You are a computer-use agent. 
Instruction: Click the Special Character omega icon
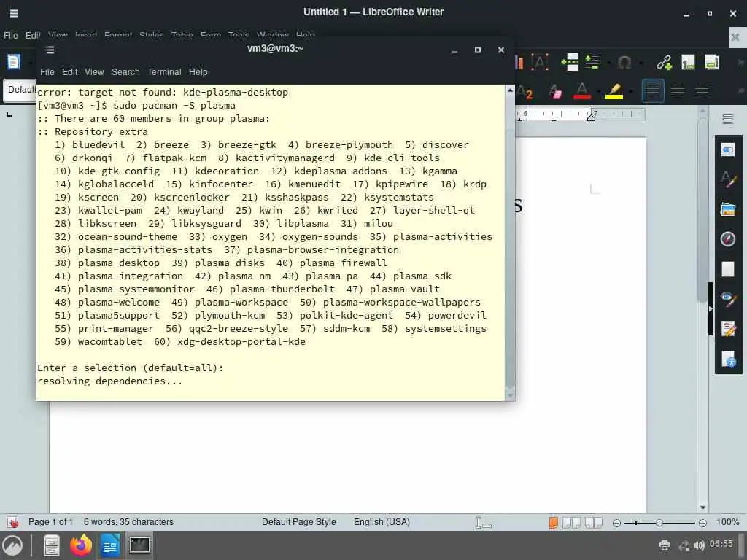[624, 63]
